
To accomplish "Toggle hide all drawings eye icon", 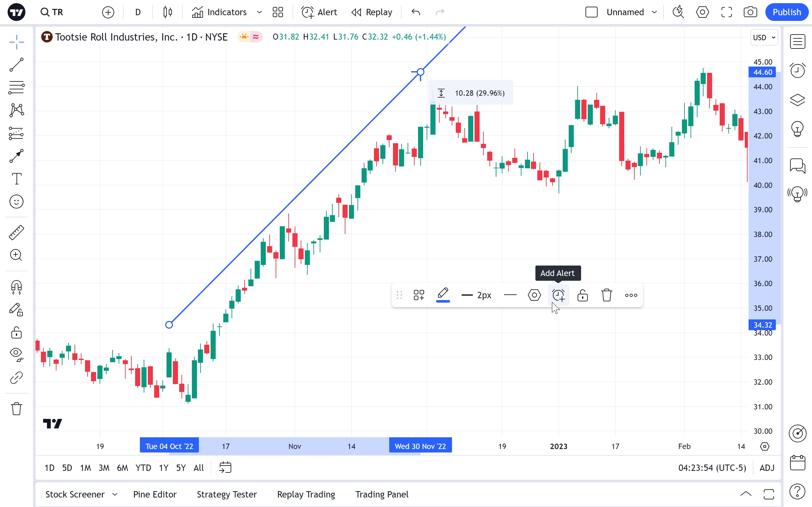I will pyautogui.click(x=16, y=354).
